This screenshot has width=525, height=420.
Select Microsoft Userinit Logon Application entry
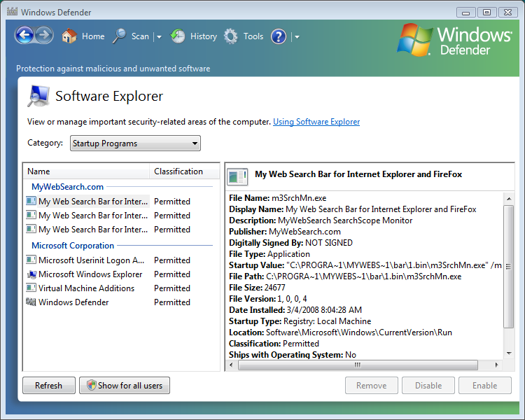point(92,260)
